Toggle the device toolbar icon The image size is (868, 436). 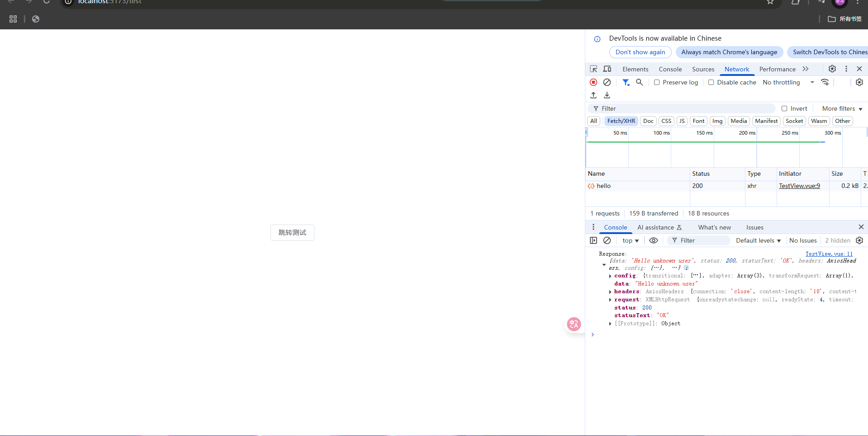(x=607, y=69)
